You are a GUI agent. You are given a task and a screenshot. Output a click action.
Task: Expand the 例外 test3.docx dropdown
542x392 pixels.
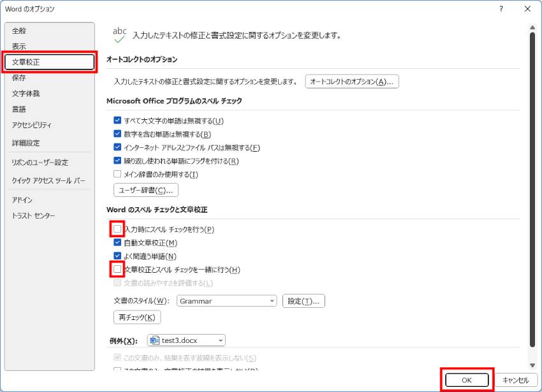pos(221,341)
